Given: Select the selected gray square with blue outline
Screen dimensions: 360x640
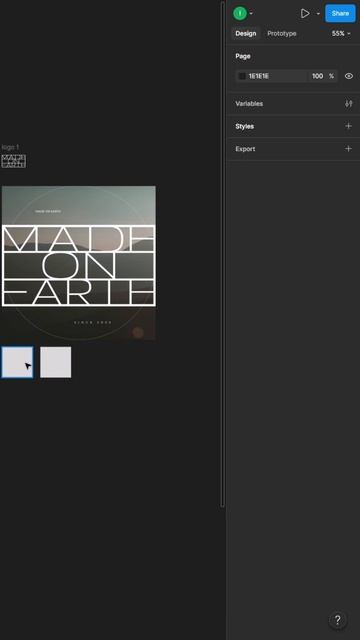Looking at the screenshot, I should (x=17, y=362).
